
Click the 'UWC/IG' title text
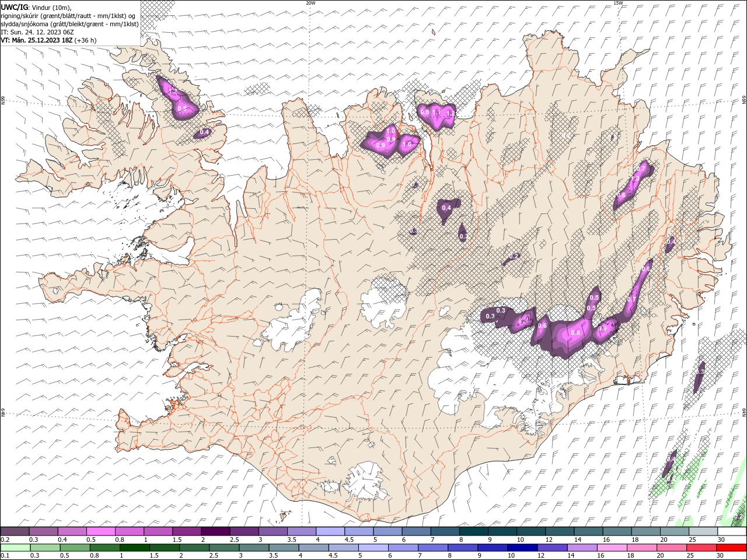(x=15, y=7)
